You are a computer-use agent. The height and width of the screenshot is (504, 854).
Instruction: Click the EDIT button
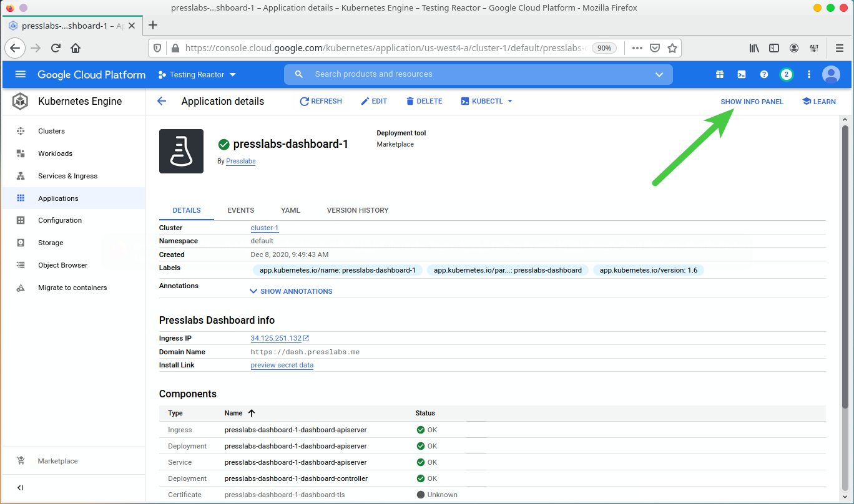point(374,101)
